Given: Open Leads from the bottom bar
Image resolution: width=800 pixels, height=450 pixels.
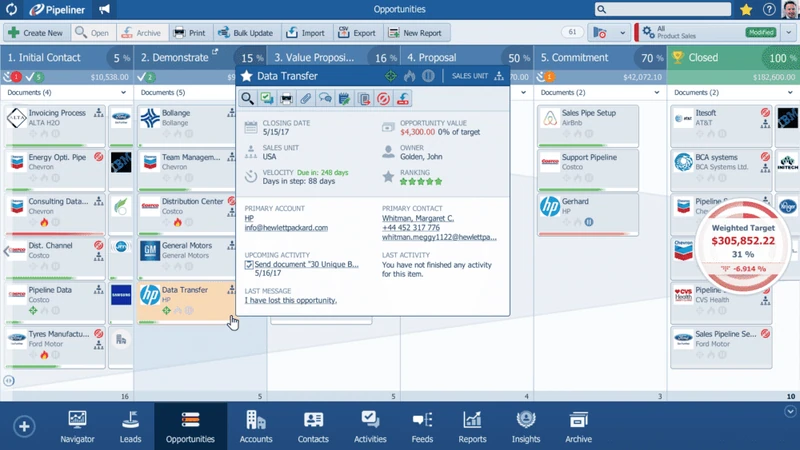Looking at the screenshot, I should pyautogui.click(x=130, y=427).
